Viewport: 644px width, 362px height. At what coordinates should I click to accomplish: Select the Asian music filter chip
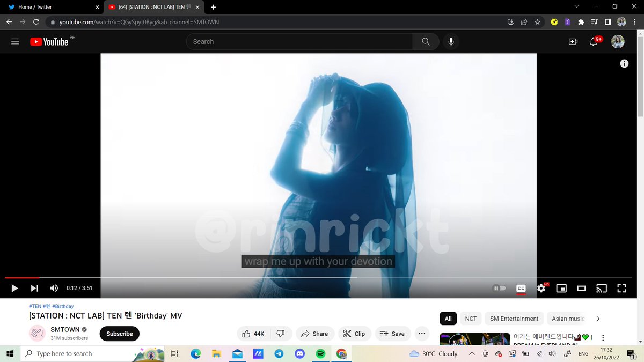point(568,319)
